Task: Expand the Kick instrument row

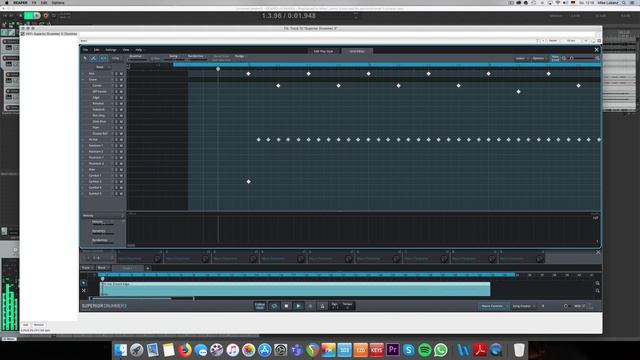Action: 83,74
